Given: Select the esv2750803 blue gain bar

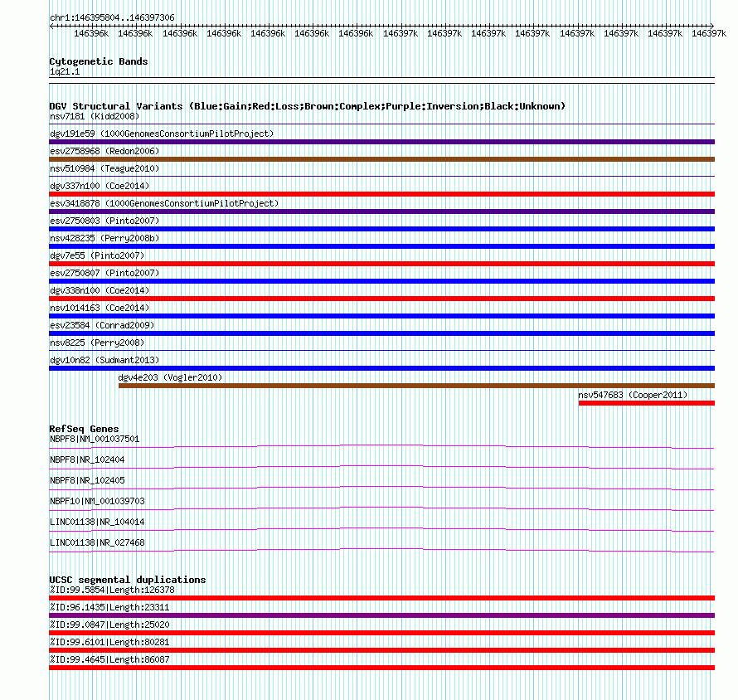Looking at the screenshot, I should tap(381, 229).
